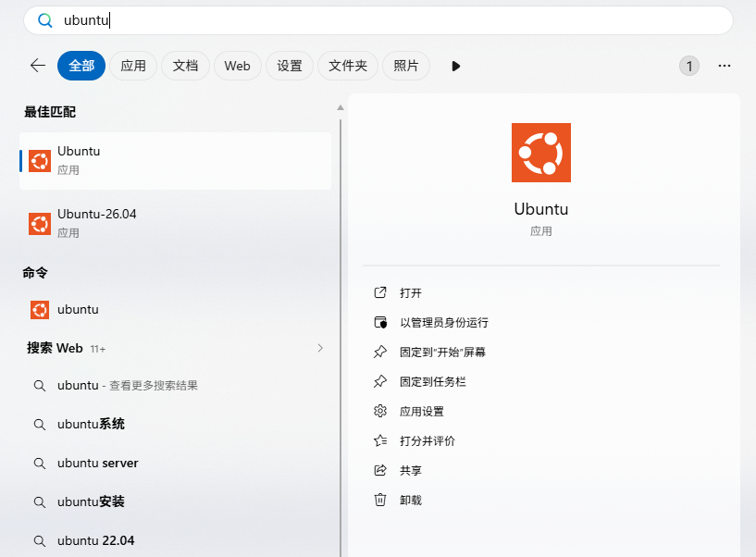Click the share icon beside 共享

point(380,470)
